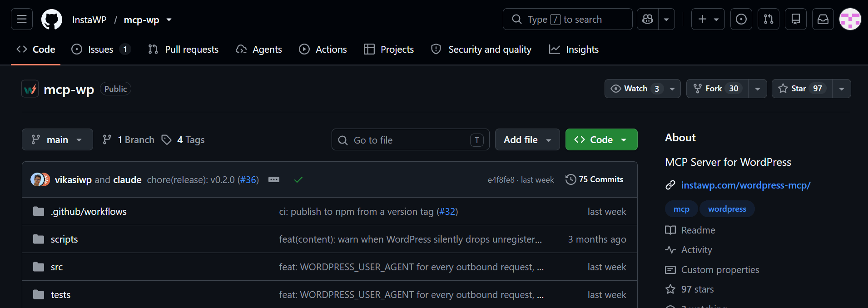Go to the GitHub homepage logo

pos(52,20)
